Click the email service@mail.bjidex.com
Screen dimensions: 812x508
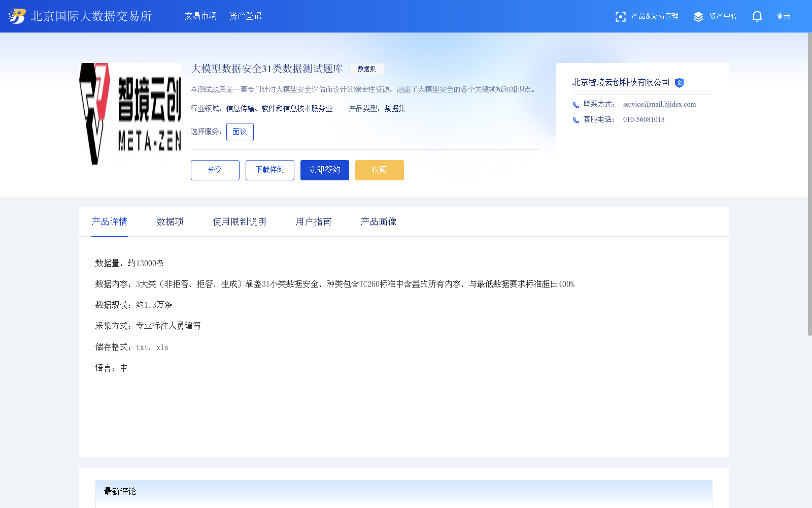coord(659,105)
